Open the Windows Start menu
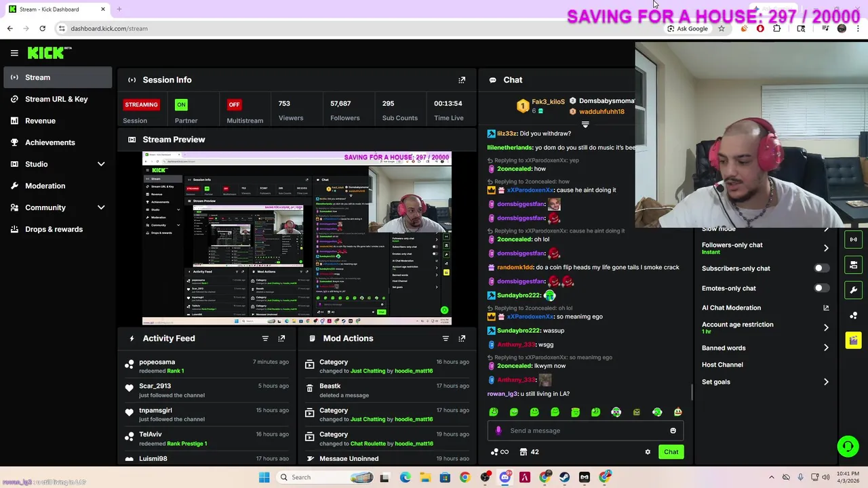868x488 pixels. tap(264, 477)
